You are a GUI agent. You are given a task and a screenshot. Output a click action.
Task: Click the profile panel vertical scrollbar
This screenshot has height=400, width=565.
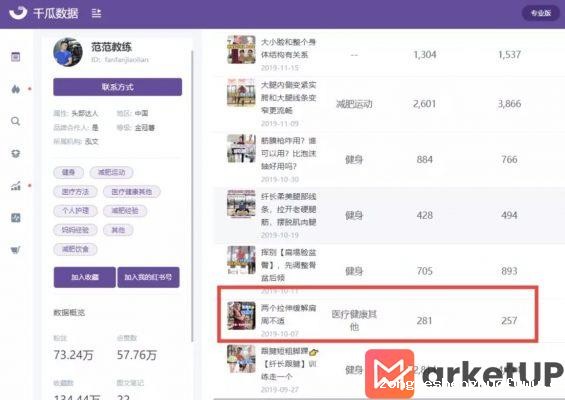[x=192, y=196]
